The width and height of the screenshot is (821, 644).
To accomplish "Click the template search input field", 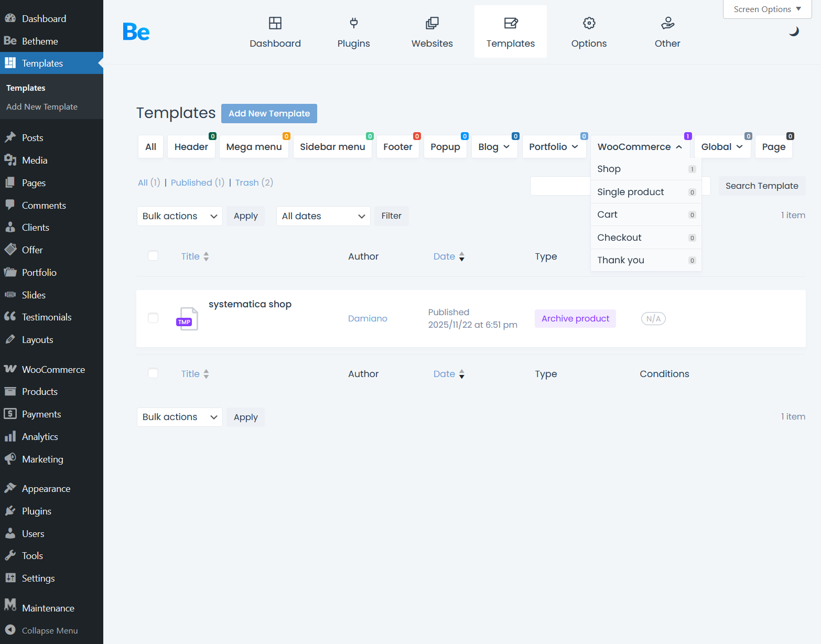I will pyautogui.click(x=560, y=186).
